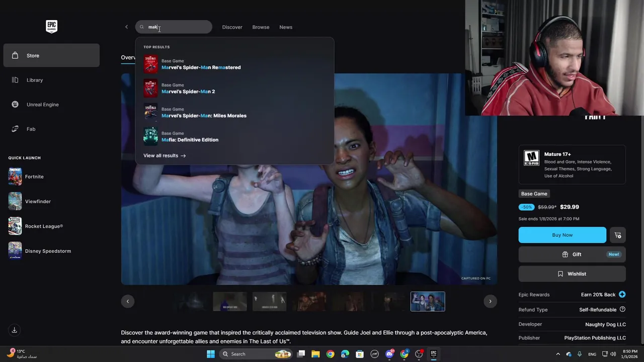Switch to the Discover tab
644x362 pixels.
pos(232,27)
